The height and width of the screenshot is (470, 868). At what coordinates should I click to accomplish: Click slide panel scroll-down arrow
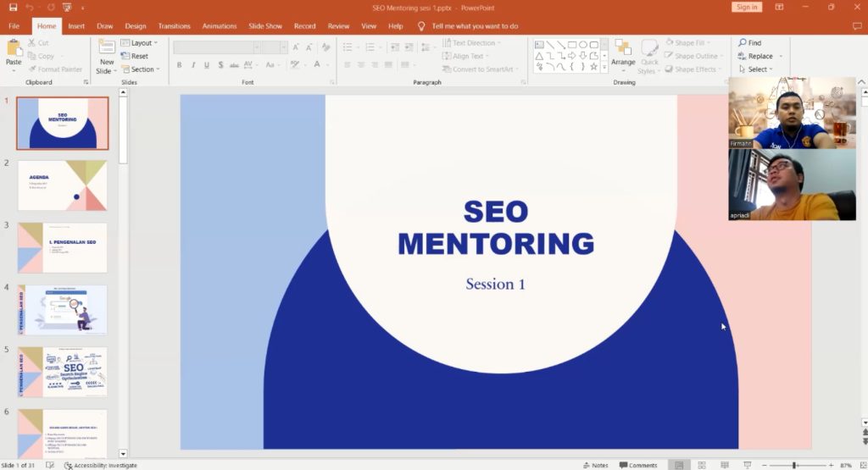[x=123, y=453]
